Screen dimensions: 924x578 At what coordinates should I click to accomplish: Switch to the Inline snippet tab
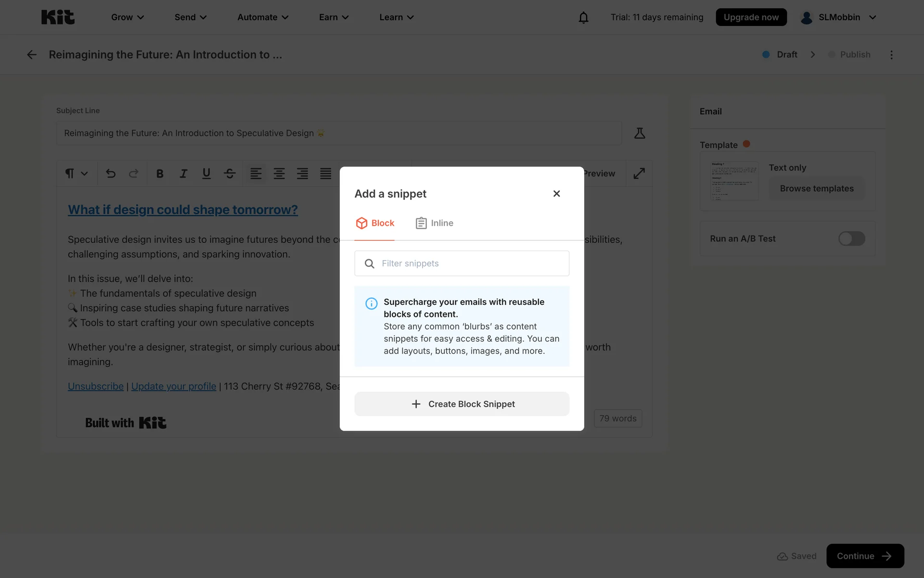(435, 223)
